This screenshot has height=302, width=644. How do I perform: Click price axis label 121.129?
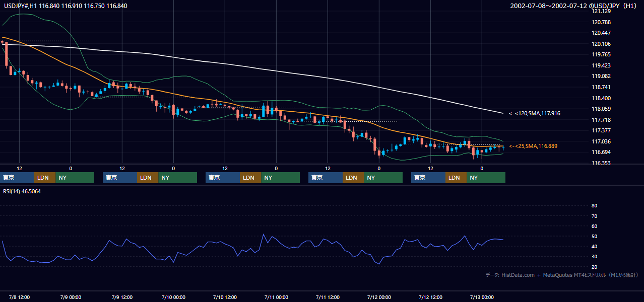[x=601, y=12]
